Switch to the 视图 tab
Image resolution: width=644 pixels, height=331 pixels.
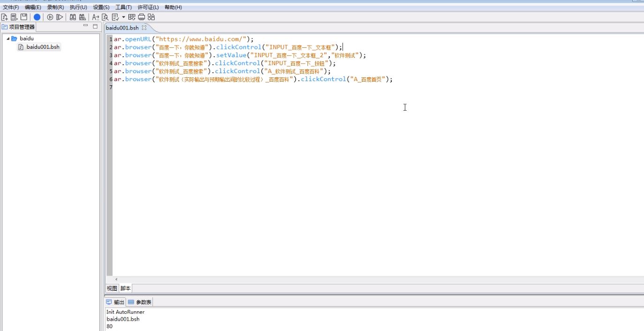112,288
